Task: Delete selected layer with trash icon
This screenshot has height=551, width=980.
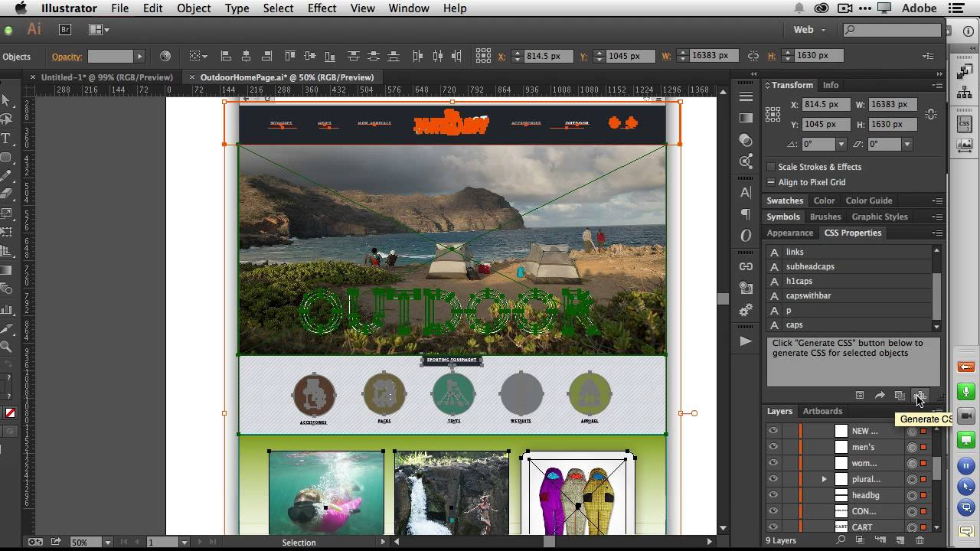Action: pos(920,540)
